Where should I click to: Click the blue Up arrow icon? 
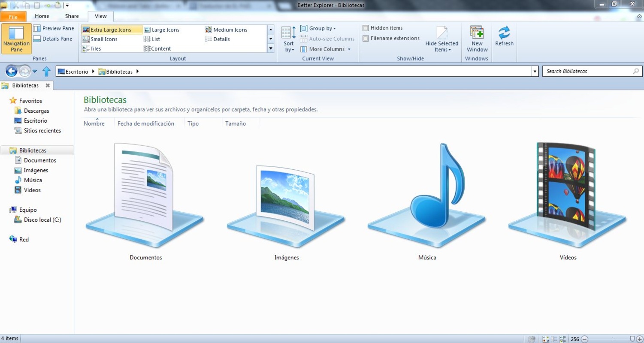(46, 72)
